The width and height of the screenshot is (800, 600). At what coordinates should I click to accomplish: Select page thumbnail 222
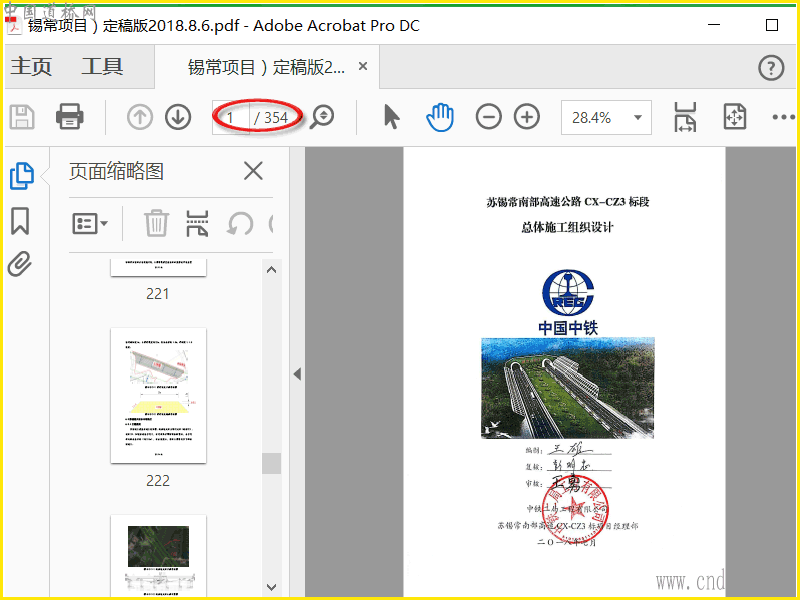pos(158,395)
